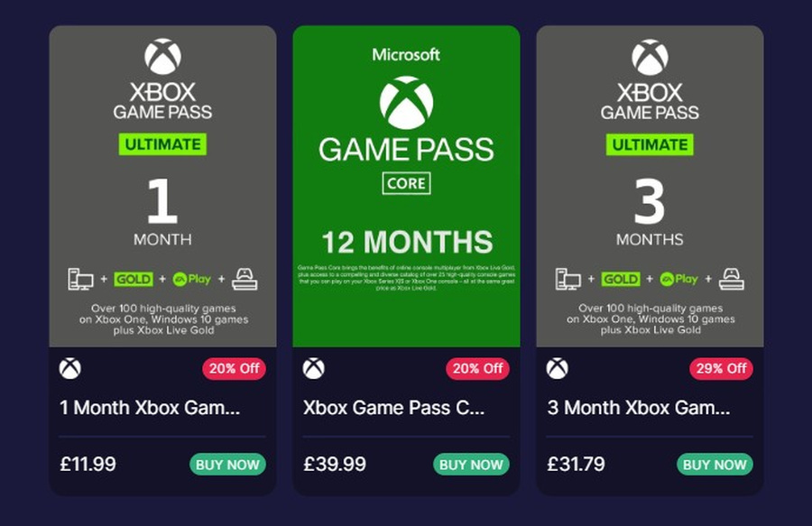Click the 29% Off discount badge
812x526 pixels.
click(x=721, y=369)
